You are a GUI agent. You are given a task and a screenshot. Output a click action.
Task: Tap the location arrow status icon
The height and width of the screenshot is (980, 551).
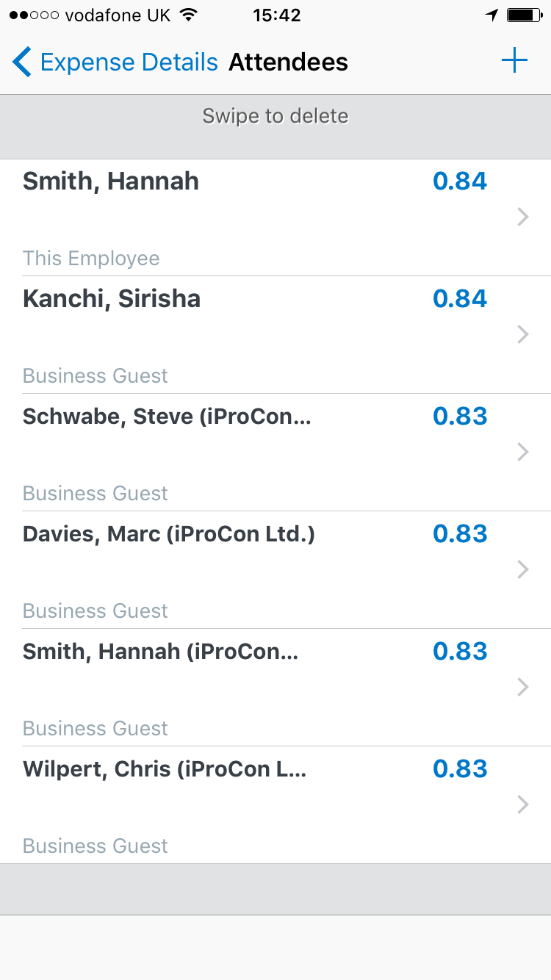click(491, 15)
